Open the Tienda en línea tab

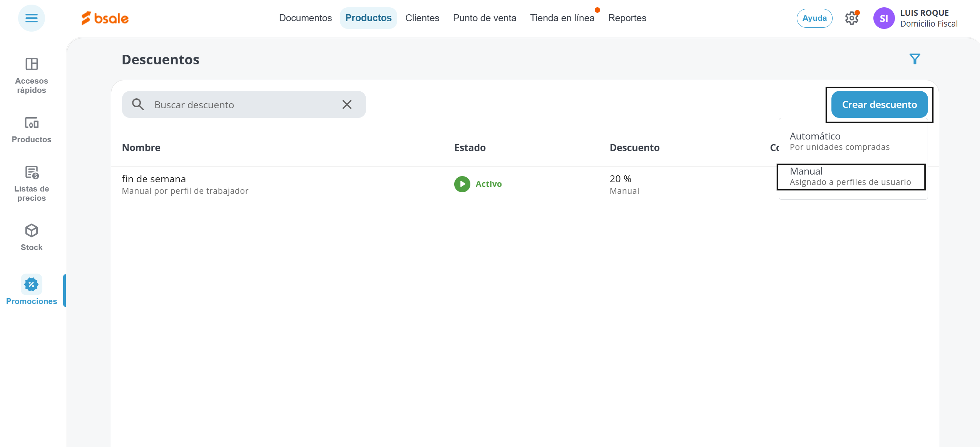pos(562,18)
